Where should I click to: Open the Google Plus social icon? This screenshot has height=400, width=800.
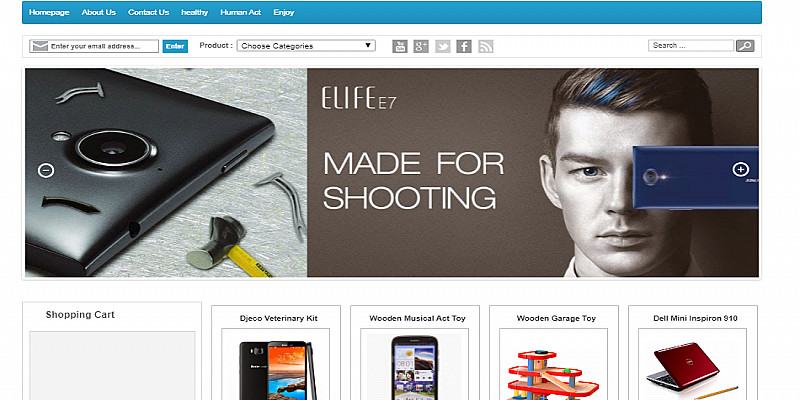pyautogui.click(x=421, y=46)
